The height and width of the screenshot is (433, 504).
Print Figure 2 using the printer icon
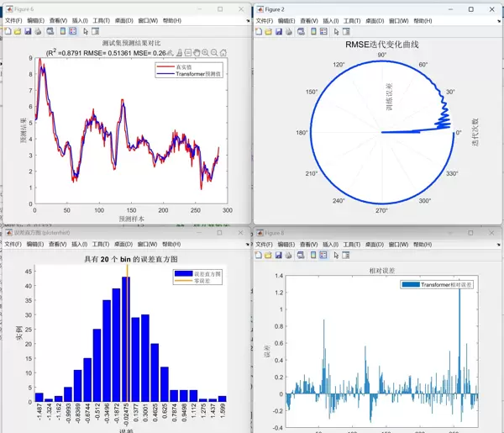pos(290,31)
